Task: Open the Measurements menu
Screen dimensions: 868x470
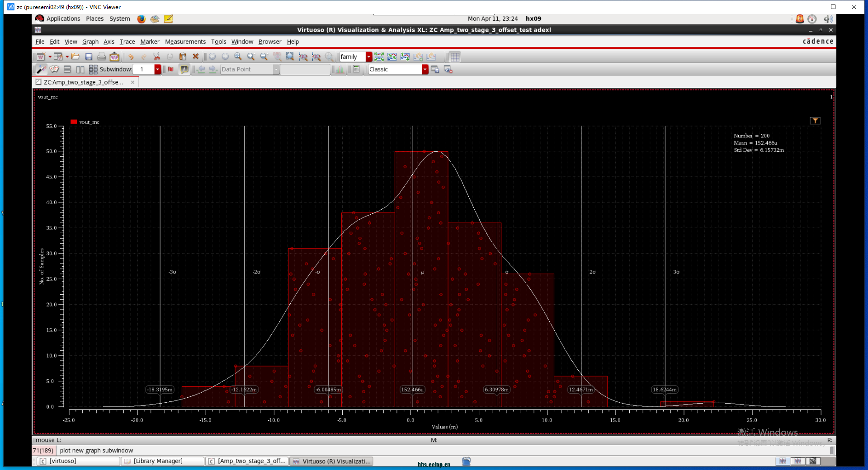Action: coord(185,42)
